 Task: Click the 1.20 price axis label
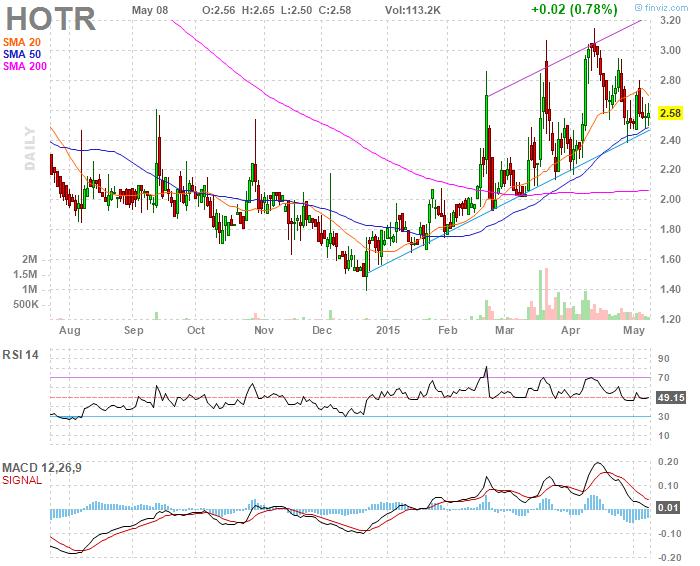click(x=671, y=320)
